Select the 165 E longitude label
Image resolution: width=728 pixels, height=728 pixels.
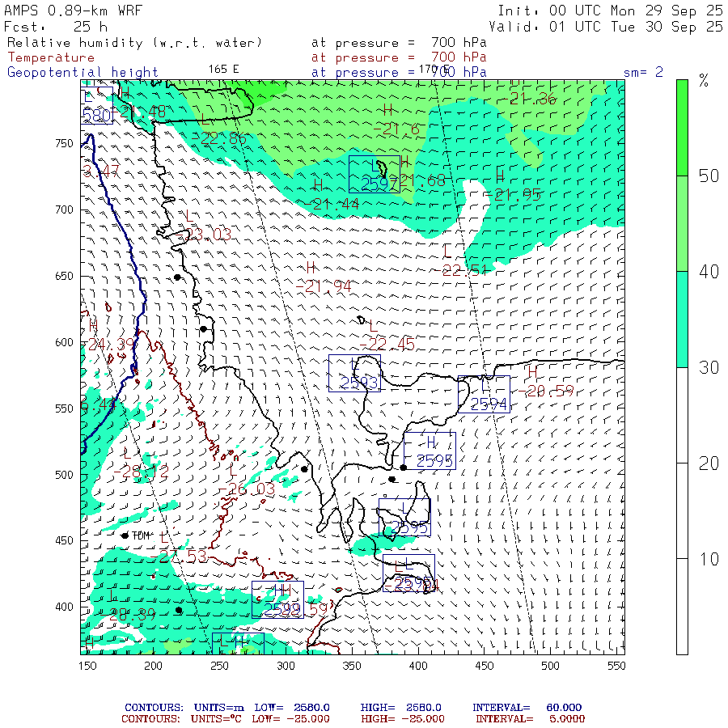click(223, 69)
